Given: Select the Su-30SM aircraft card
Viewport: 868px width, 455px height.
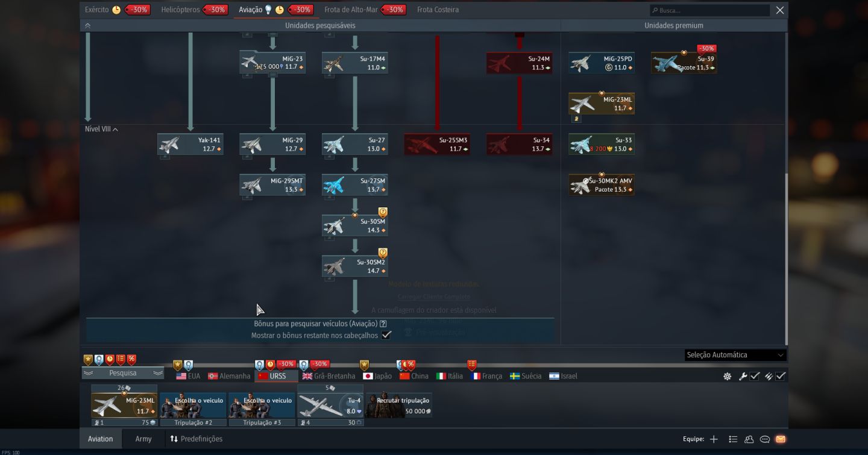Looking at the screenshot, I should 354,225.
